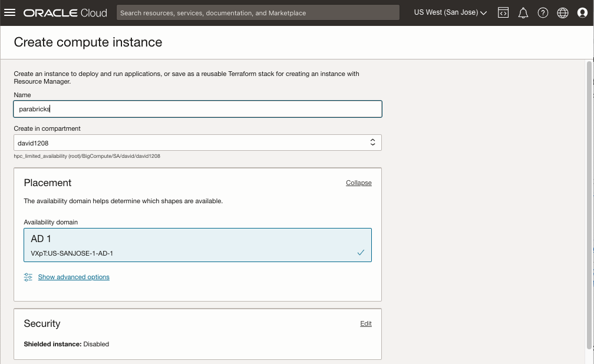Open the language globe icon
The image size is (594, 364).
tap(562, 12)
